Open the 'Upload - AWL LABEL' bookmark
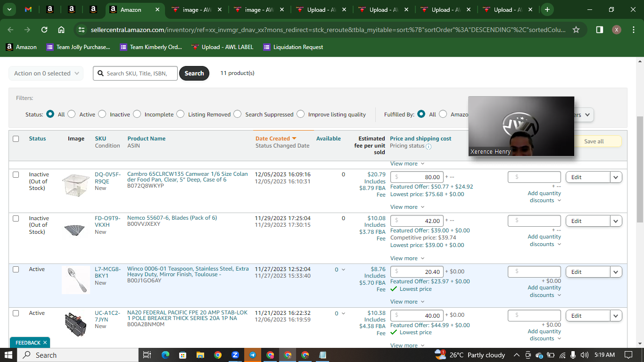644x362 pixels. [222, 47]
